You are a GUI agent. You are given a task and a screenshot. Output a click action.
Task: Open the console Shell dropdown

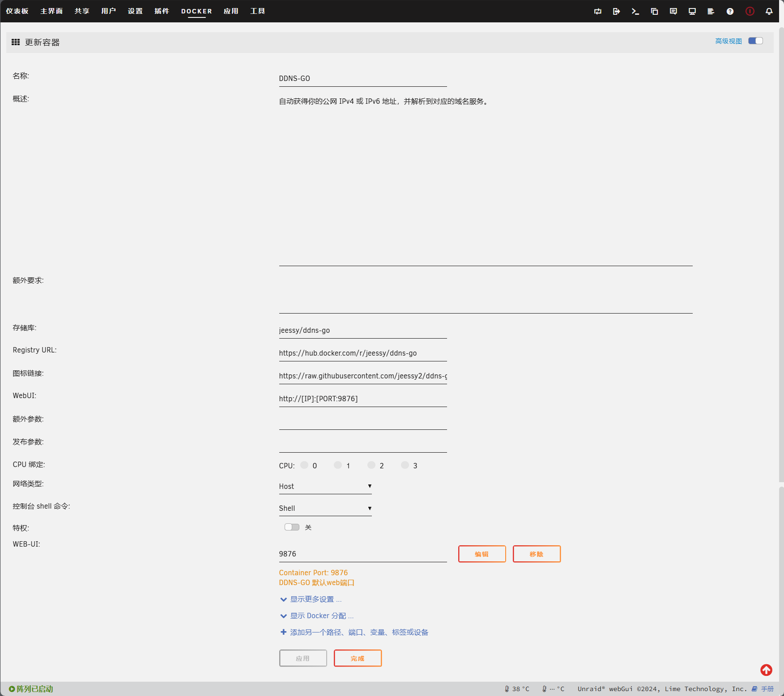(x=325, y=508)
